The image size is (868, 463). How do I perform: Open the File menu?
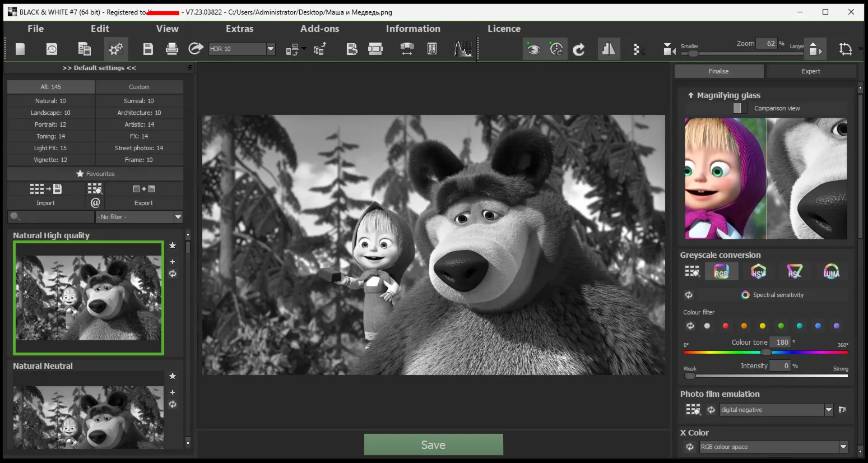[x=35, y=29]
